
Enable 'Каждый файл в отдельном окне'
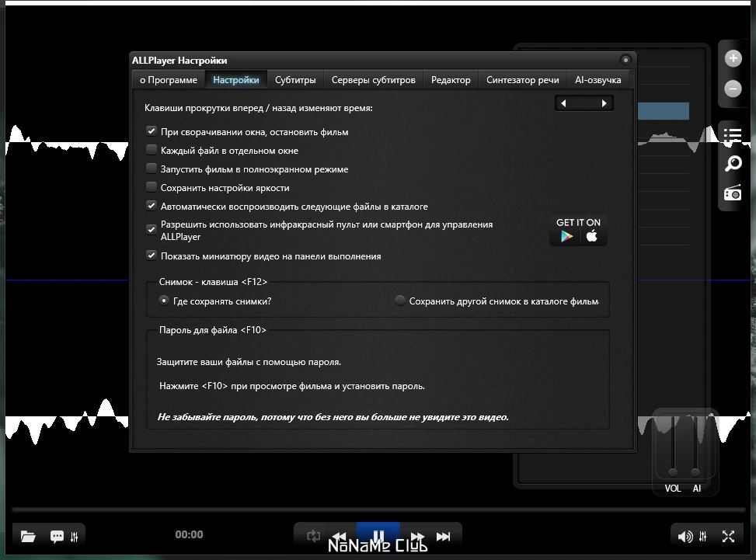tap(152, 150)
